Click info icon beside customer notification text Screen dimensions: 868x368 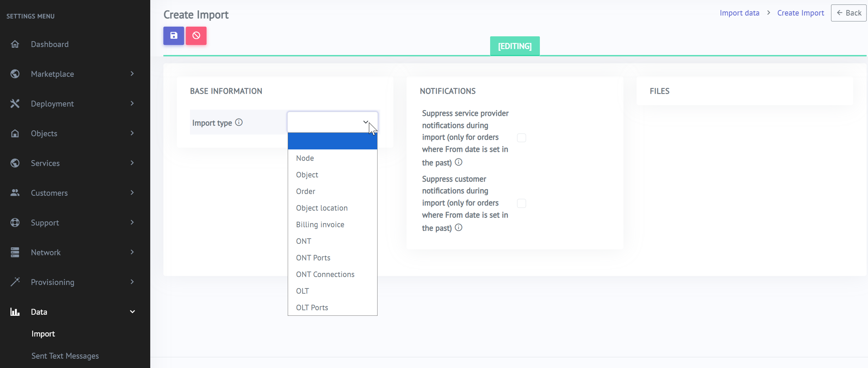click(x=458, y=228)
